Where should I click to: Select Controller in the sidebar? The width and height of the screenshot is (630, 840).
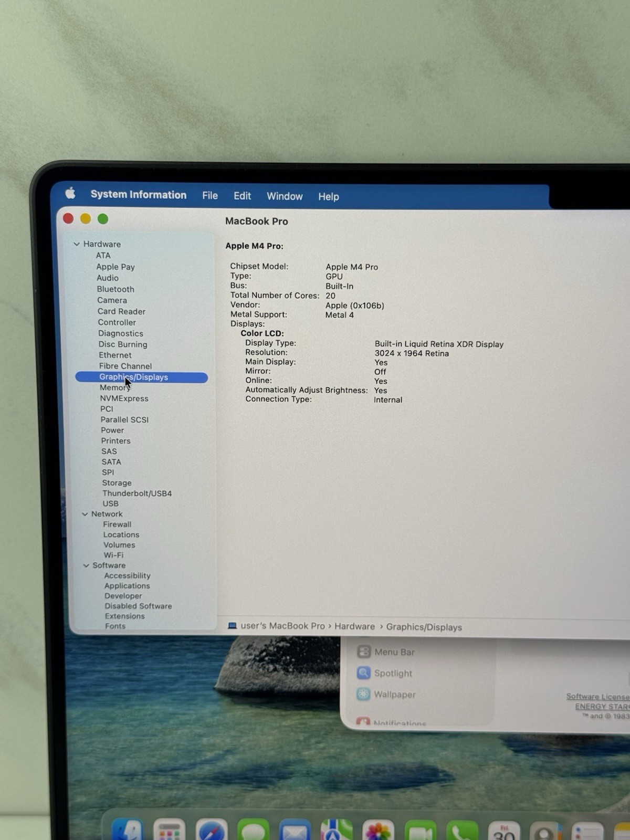pyautogui.click(x=117, y=322)
